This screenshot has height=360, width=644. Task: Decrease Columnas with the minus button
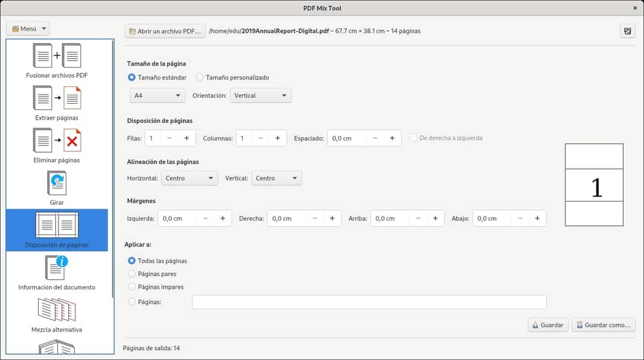[260, 138]
